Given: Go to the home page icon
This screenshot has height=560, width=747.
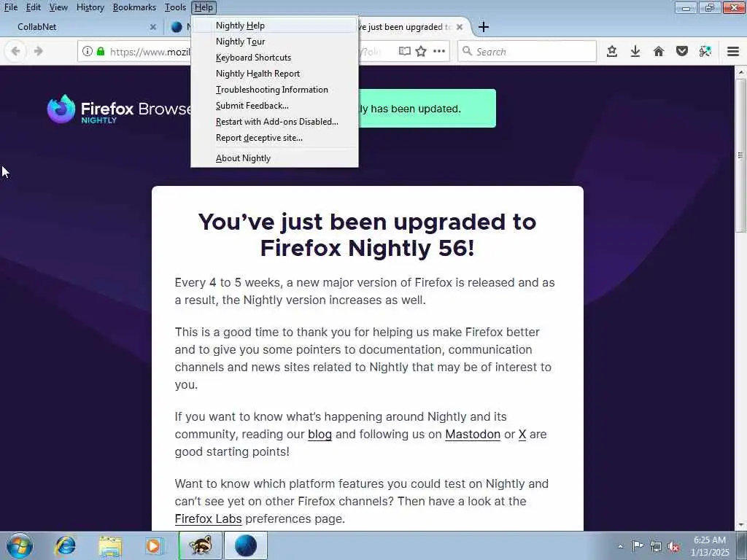Looking at the screenshot, I should click(x=659, y=52).
